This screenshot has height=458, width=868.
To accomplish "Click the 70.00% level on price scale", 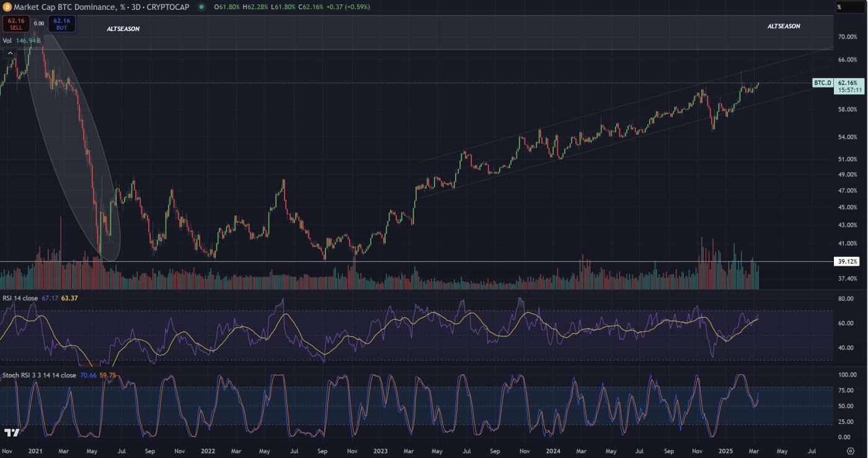I will pos(848,37).
